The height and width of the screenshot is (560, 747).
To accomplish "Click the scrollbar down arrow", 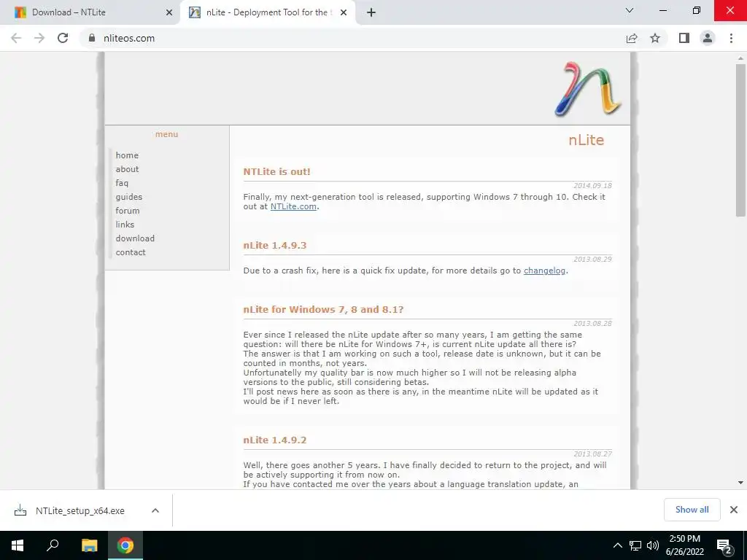I will pyautogui.click(x=740, y=483).
